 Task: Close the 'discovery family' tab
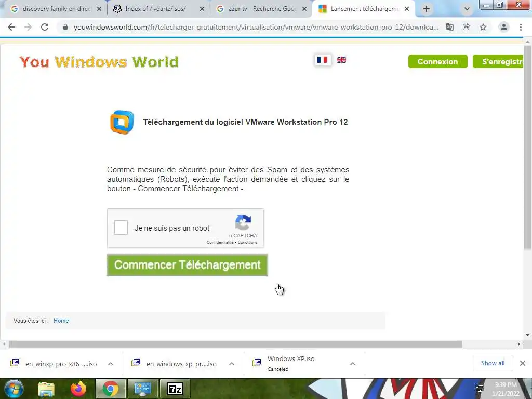[x=99, y=9]
